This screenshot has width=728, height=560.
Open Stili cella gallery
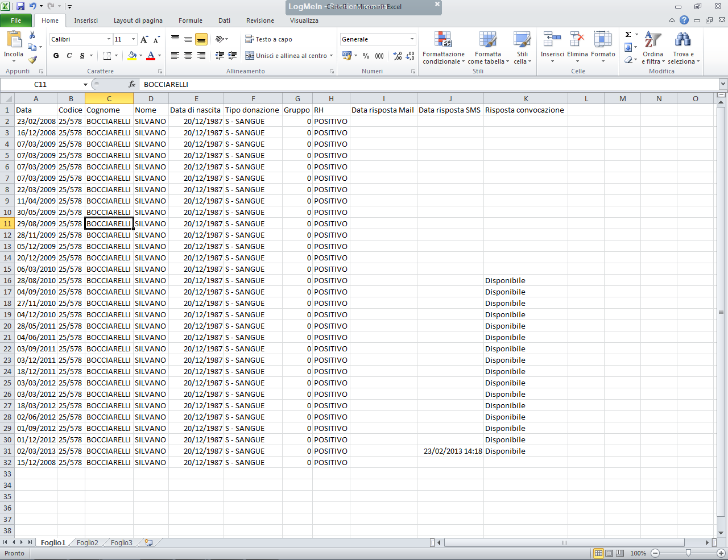click(522, 48)
